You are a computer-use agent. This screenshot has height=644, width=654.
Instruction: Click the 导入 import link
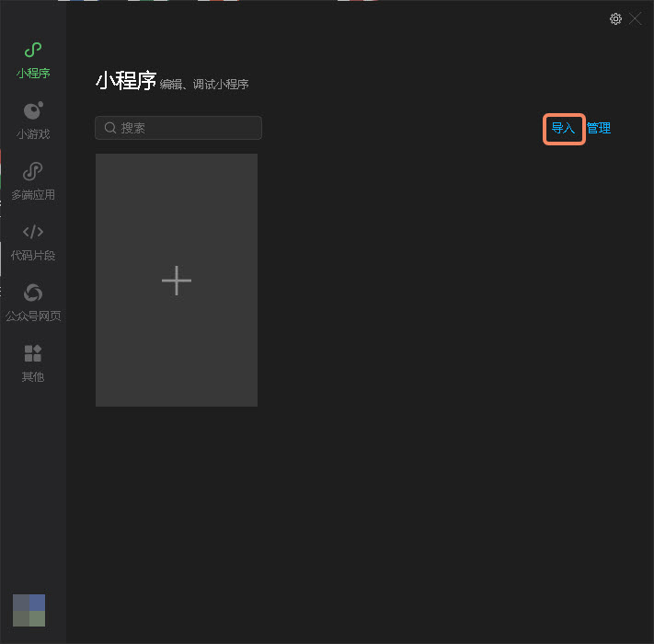pos(563,129)
